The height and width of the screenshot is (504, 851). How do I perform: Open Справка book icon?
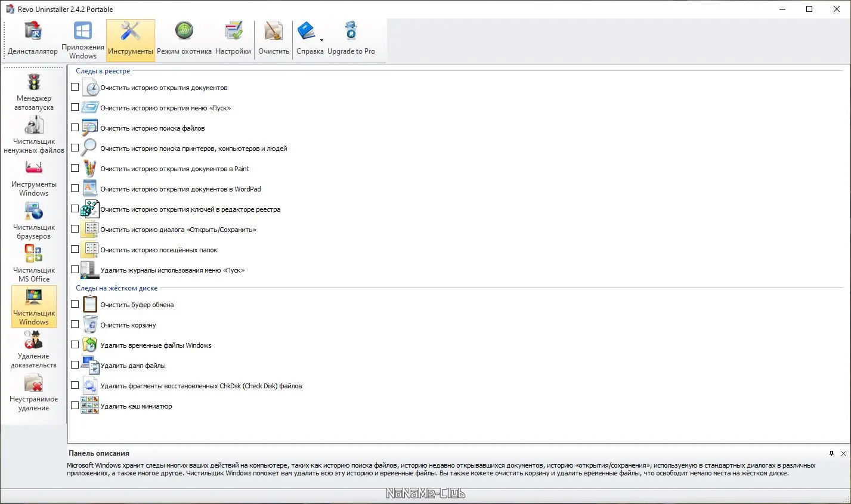307,31
